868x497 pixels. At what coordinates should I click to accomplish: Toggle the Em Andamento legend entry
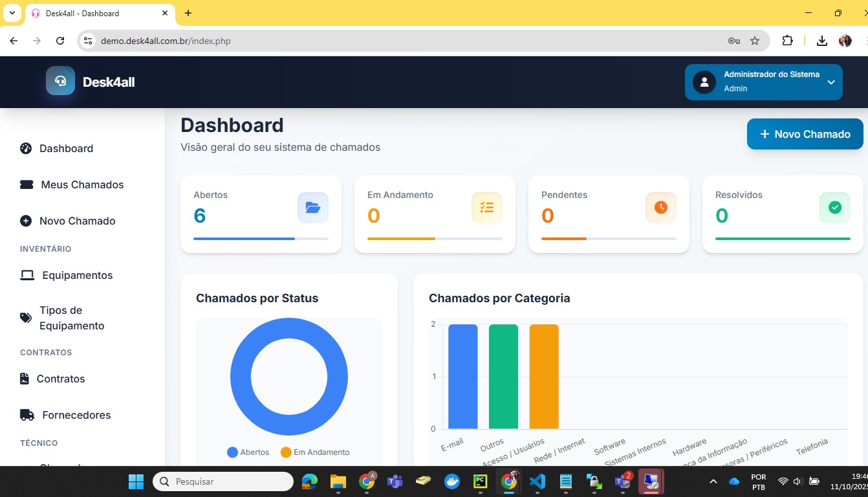(x=314, y=452)
